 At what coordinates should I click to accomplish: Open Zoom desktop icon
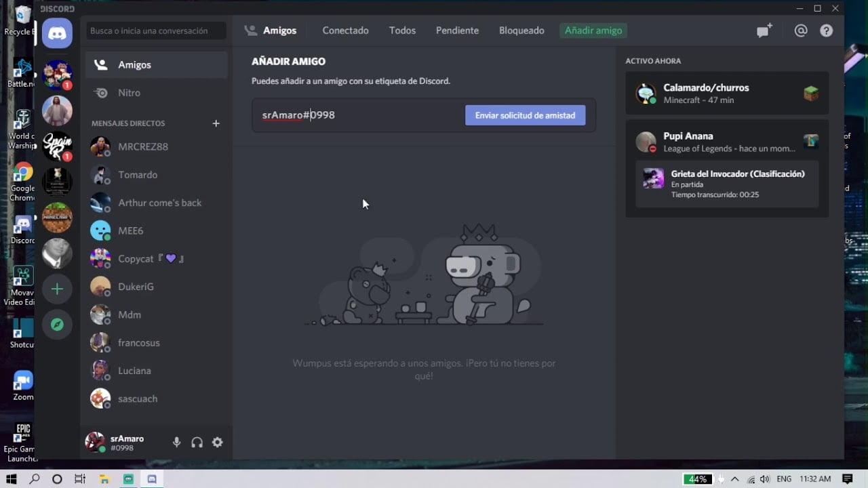(22, 386)
